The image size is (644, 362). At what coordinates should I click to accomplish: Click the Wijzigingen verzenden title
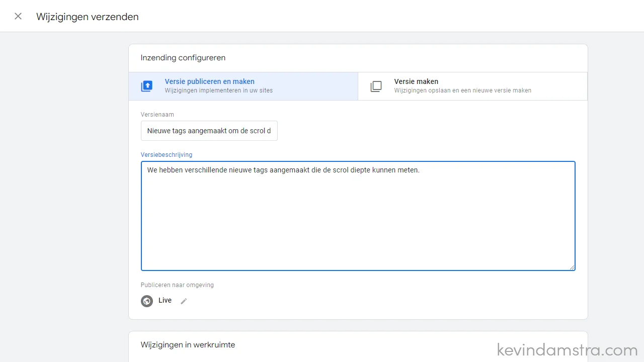(x=88, y=17)
